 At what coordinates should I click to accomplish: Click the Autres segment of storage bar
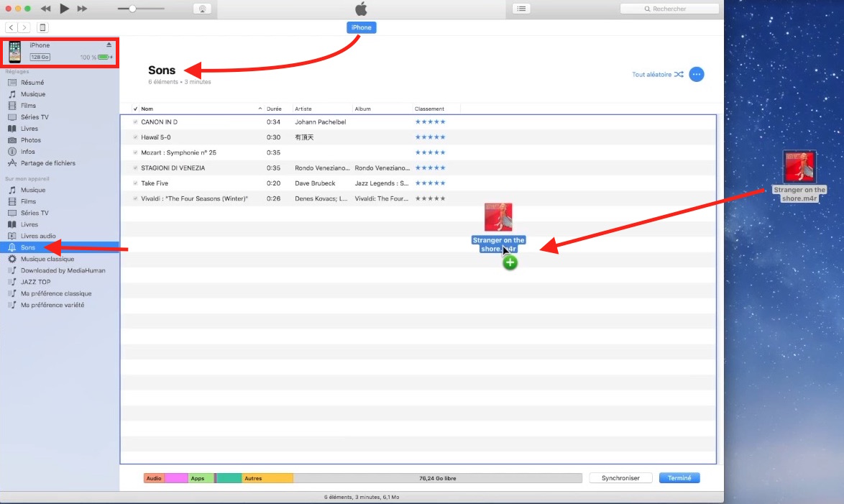tap(267, 478)
